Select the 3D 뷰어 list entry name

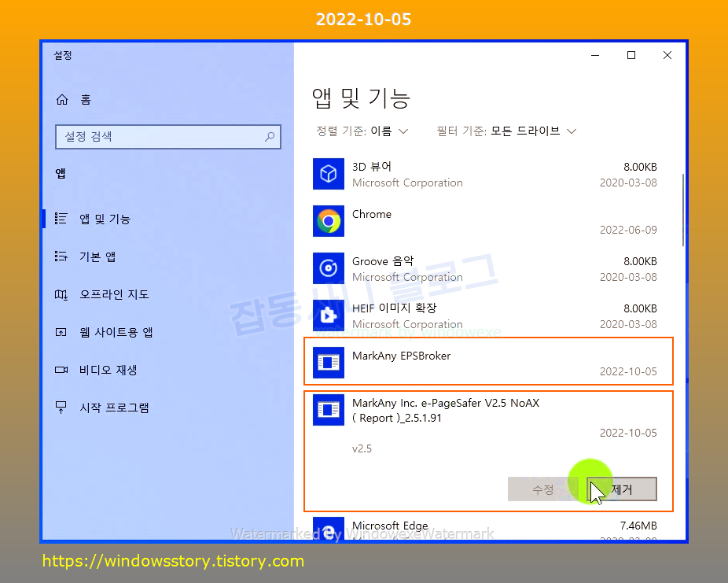[372, 166]
